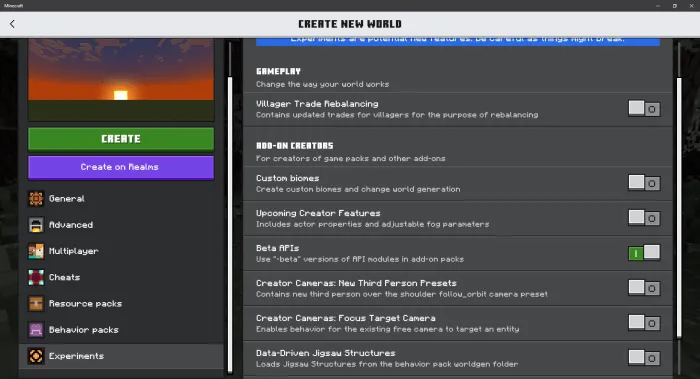This screenshot has width=700, height=379.
Task: Toggle Creator Cameras New Third Person Presets
Action: [x=644, y=288]
